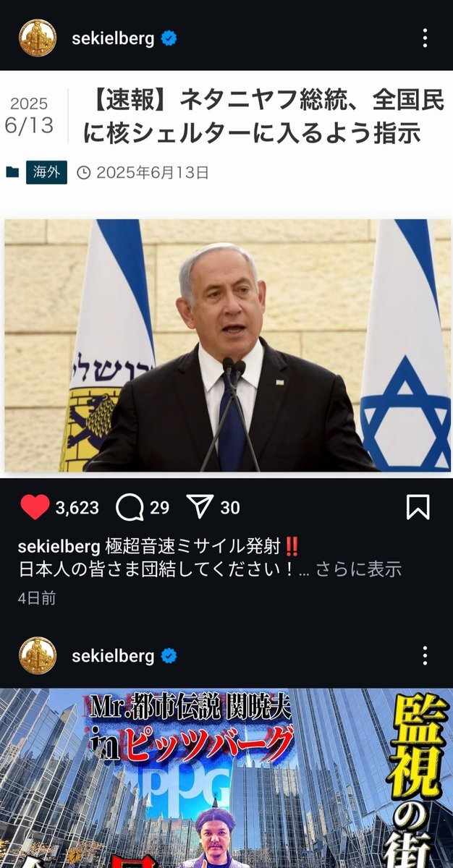Open sekielberg avatar on second post
Viewport: 453px width, 868px height.
click(x=38, y=656)
